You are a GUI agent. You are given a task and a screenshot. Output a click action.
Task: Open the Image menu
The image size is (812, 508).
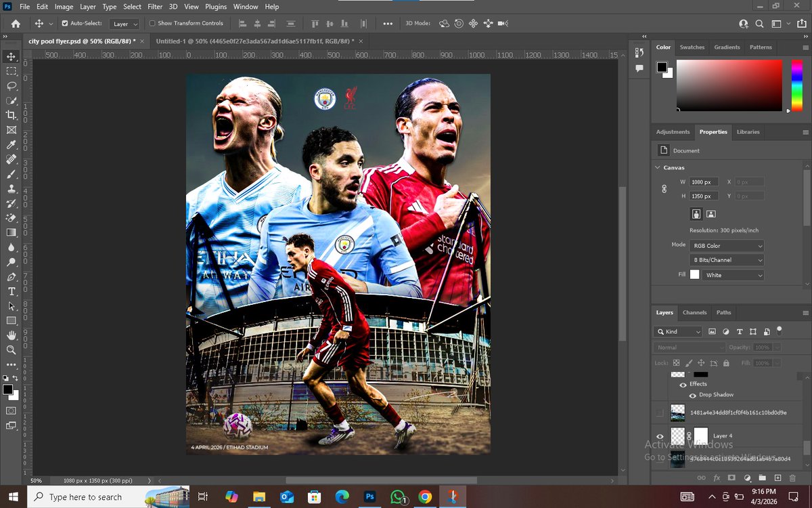click(x=64, y=7)
